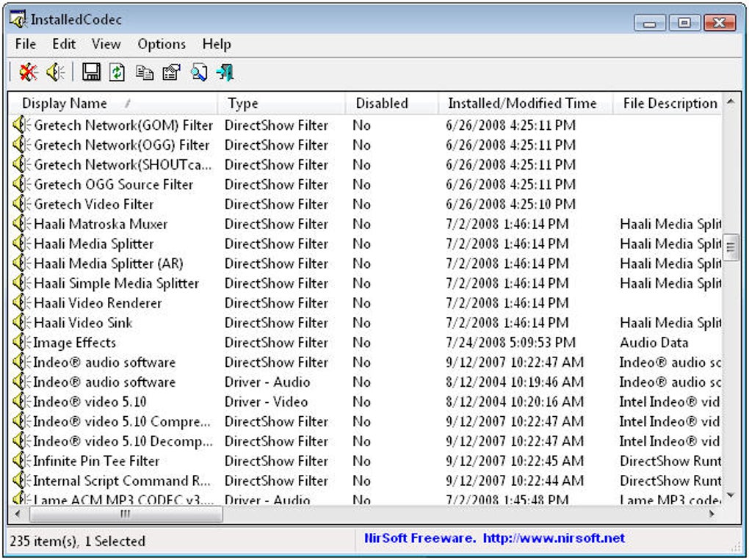Click the Driver - Video type cell

click(x=266, y=401)
